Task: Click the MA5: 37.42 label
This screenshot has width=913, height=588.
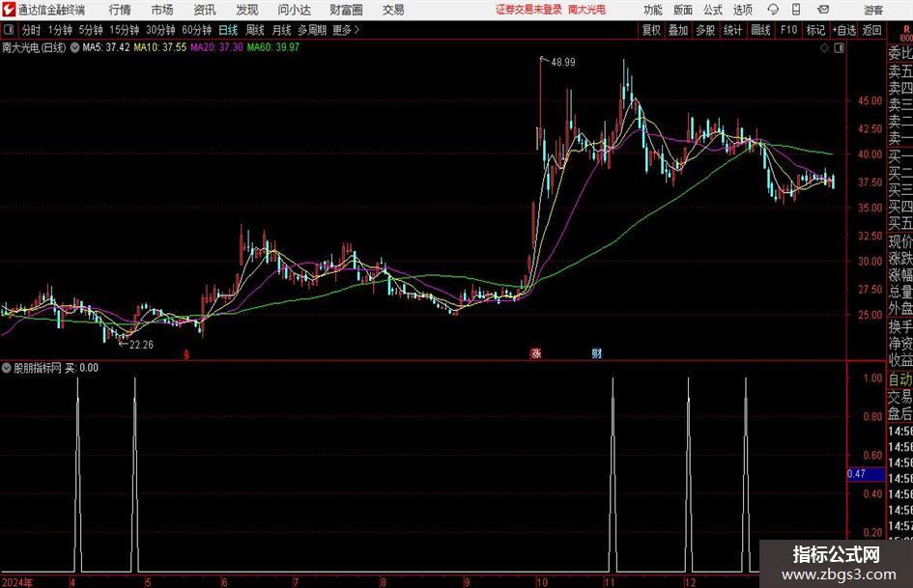Action: click(x=106, y=47)
